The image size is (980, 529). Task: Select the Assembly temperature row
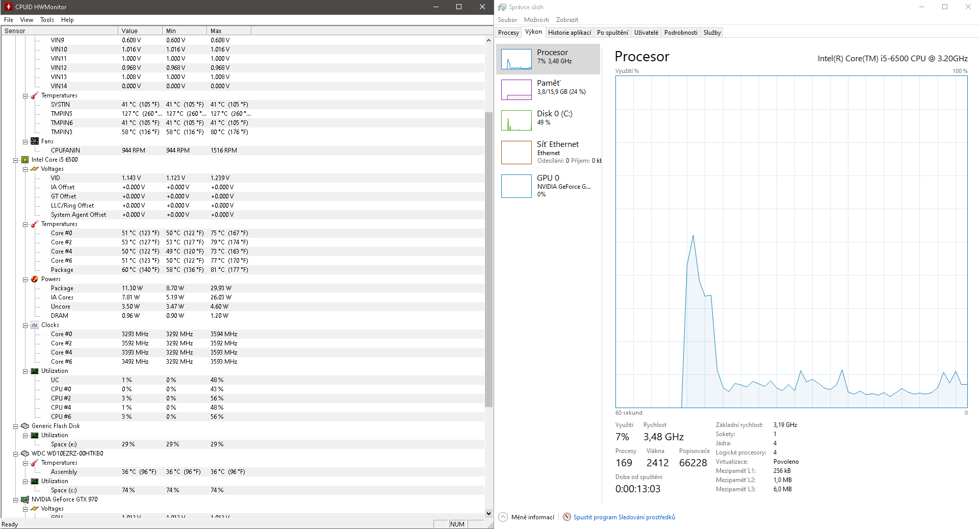click(x=243, y=472)
